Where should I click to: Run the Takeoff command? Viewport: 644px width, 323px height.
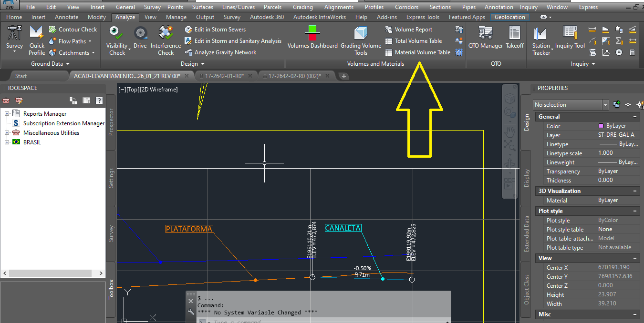(515, 38)
